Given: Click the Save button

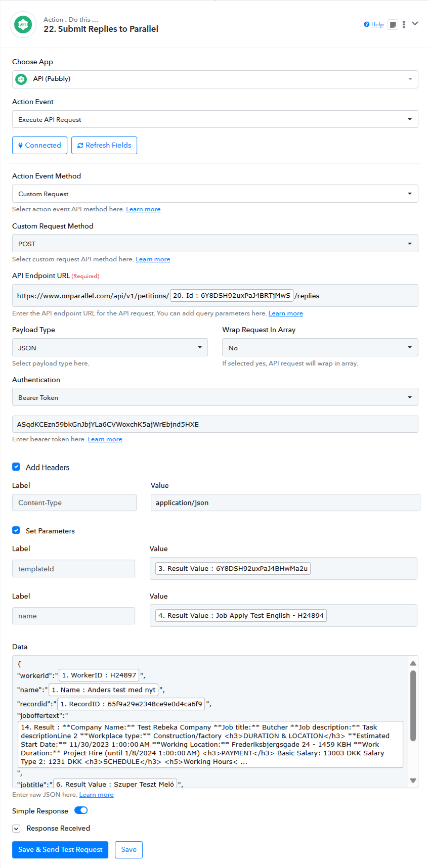Looking at the screenshot, I should click(x=128, y=849).
